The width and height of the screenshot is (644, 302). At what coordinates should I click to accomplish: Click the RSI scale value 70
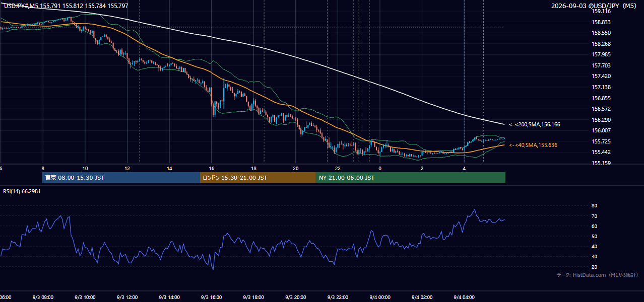point(594,216)
